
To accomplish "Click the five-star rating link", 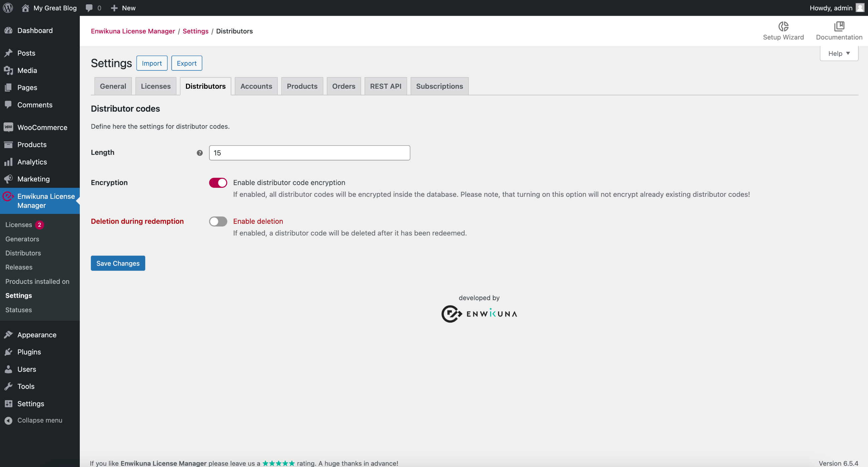I will (x=279, y=463).
